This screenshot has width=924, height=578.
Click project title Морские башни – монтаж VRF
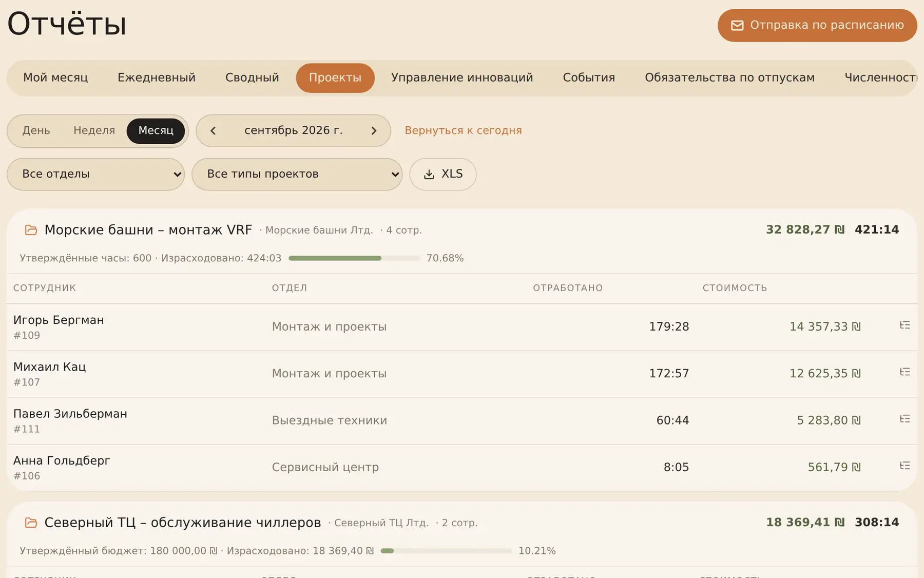148,229
